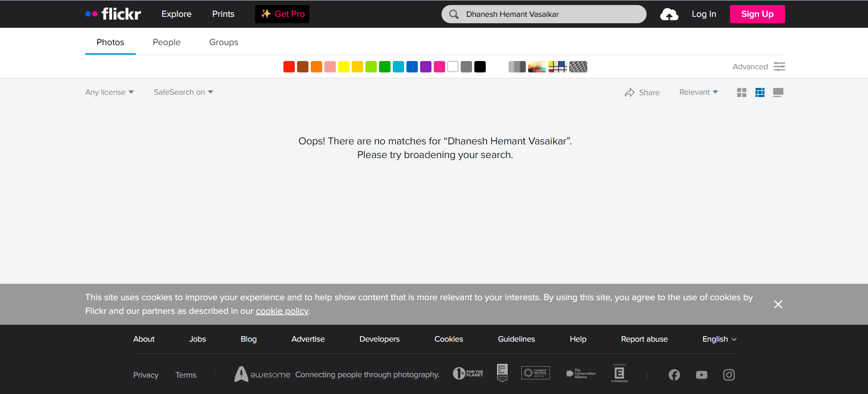This screenshot has height=394, width=868.
Task: Select the bright yellow color swatch
Action: [x=344, y=67]
